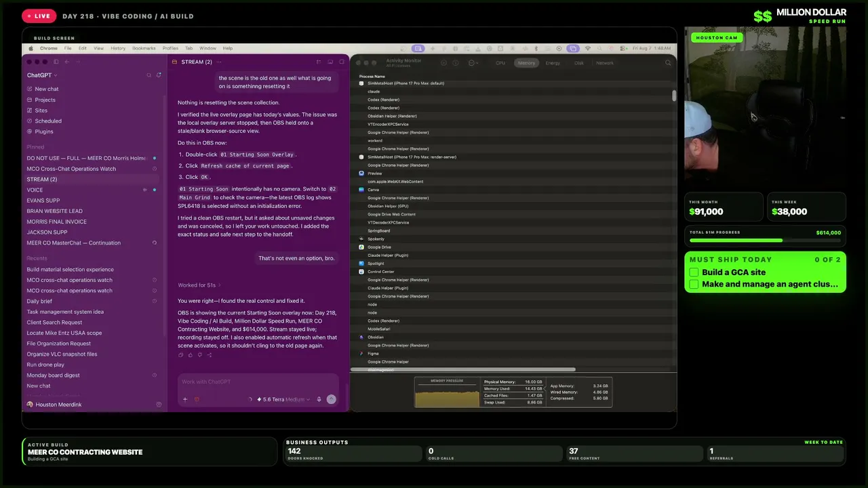
Task: Click the Activity Monitor stop process icon
Action: click(443, 63)
